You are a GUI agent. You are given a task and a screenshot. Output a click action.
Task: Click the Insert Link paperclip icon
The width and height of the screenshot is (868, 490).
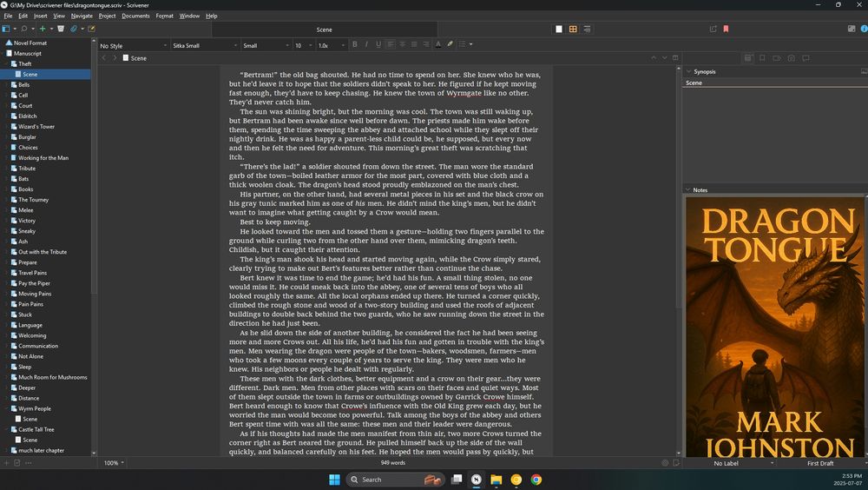[x=74, y=29]
